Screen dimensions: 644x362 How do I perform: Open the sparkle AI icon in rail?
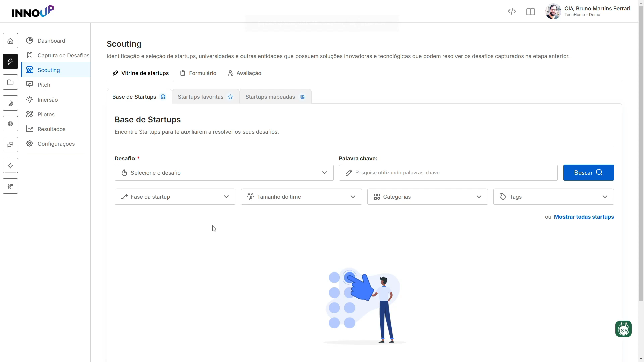coord(10,166)
